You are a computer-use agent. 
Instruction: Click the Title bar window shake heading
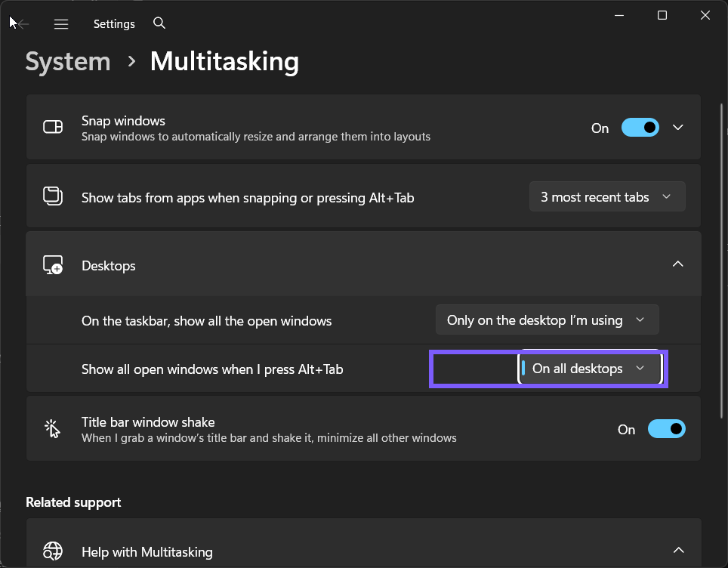click(148, 422)
